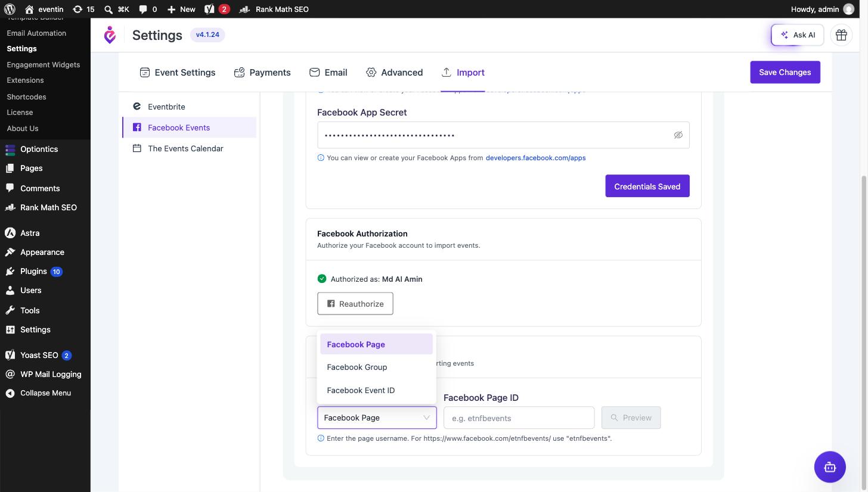Collapse the admin sidebar menu

(45, 393)
